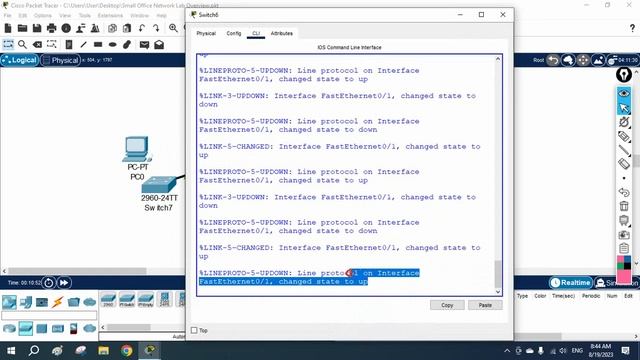Select the Draw Line tool

point(83,44)
